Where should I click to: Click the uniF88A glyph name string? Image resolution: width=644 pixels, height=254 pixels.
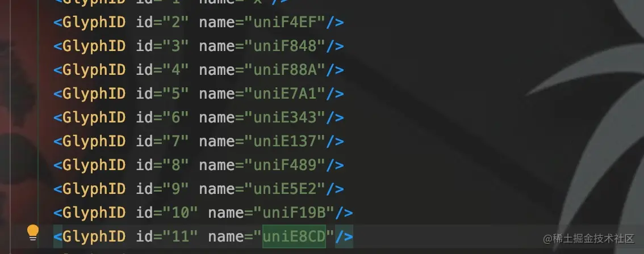point(285,70)
